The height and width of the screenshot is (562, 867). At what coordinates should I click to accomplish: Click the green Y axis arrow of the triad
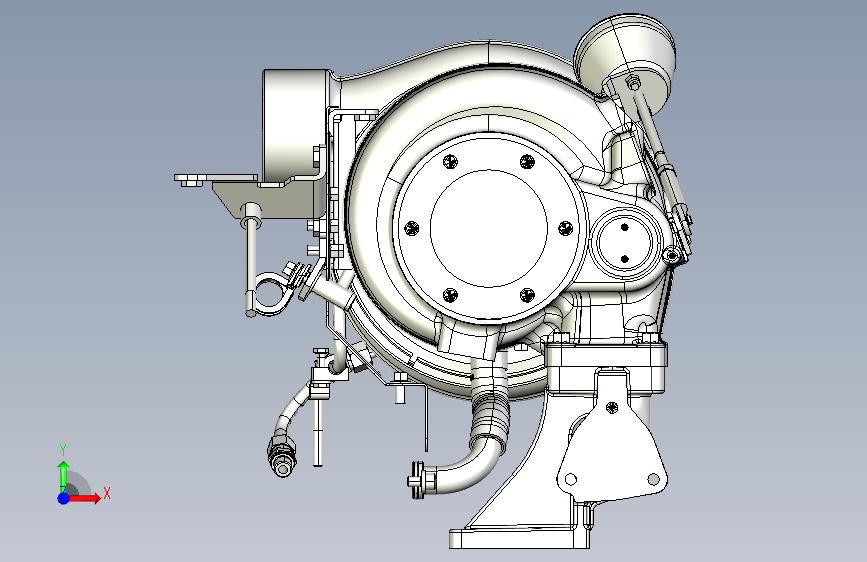[x=64, y=476]
